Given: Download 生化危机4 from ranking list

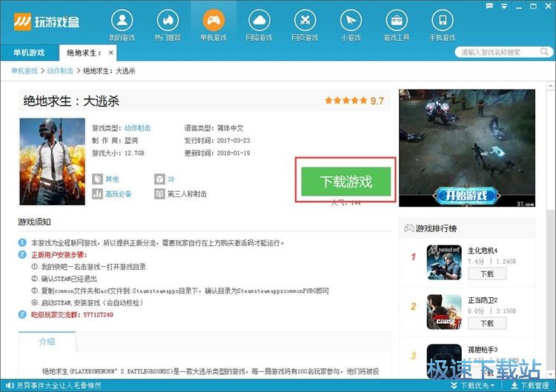Looking at the screenshot, I should tap(486, 273).
